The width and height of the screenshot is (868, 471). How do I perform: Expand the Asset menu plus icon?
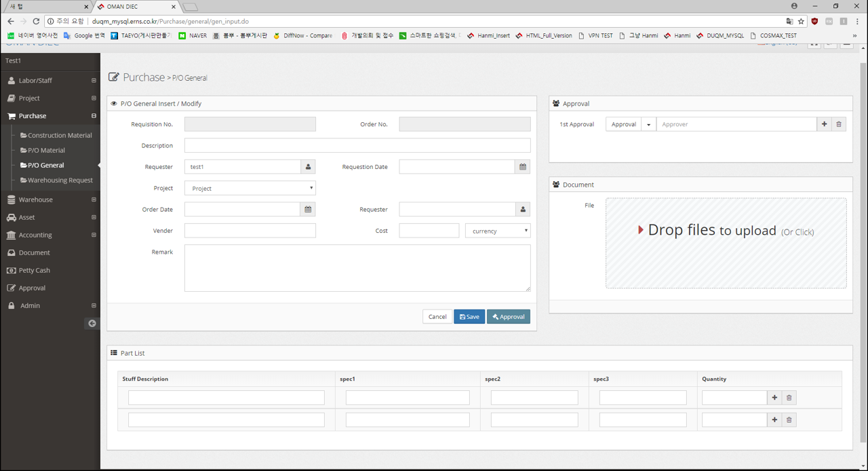[94, 217]
